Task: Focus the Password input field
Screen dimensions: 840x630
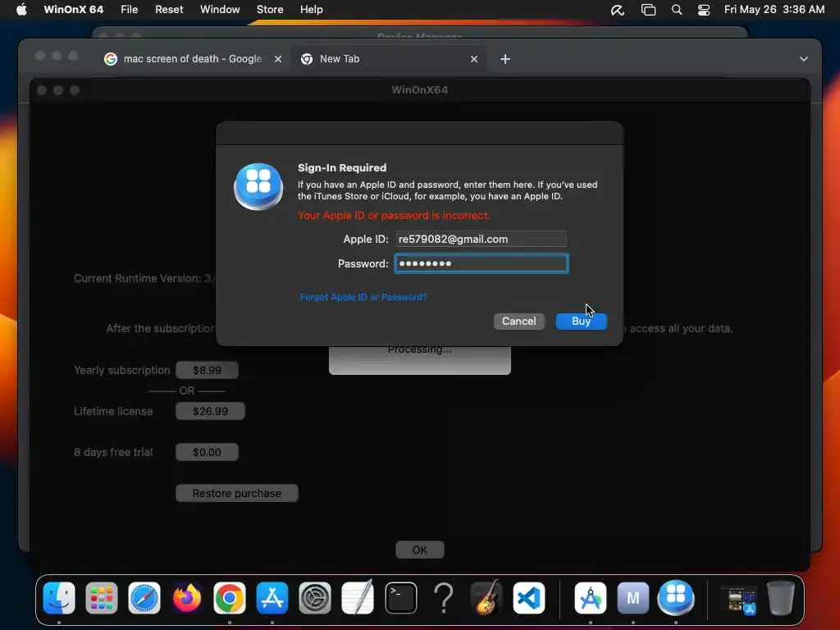Action: pyautogui.click(x=481, y=263)
